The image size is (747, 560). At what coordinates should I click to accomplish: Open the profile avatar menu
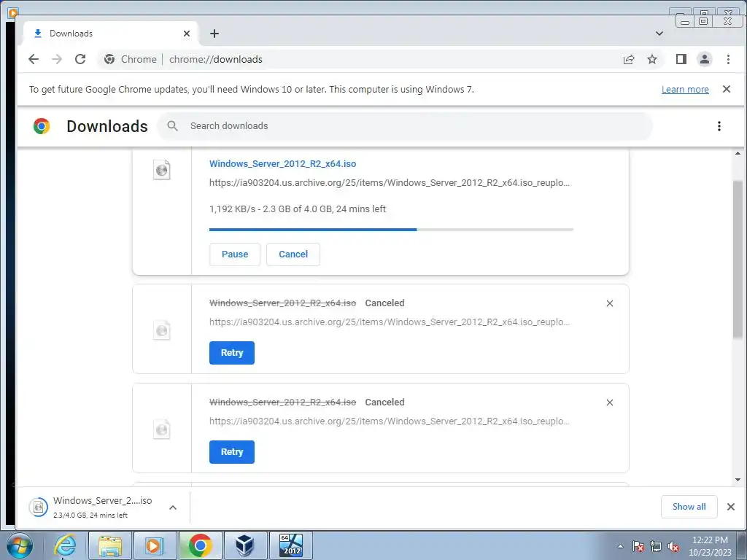pos(704,59)
